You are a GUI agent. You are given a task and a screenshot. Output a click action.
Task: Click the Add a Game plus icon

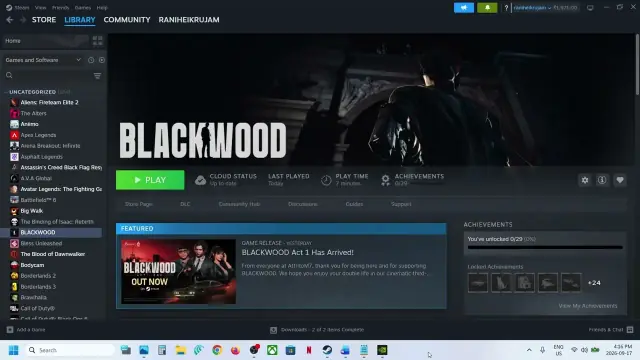pos(10,329)
